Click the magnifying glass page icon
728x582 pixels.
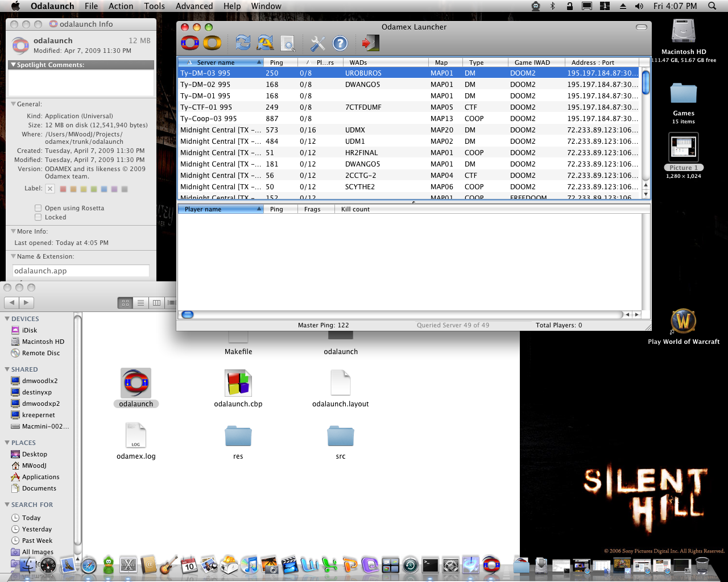click(x=288, y=43)
